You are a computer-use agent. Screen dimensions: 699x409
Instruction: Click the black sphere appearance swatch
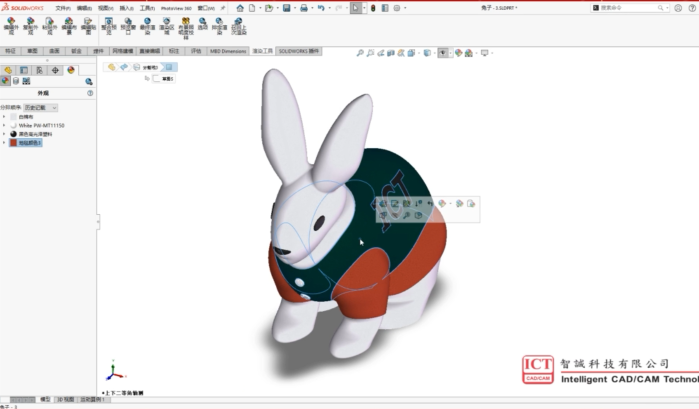[13, 134]
